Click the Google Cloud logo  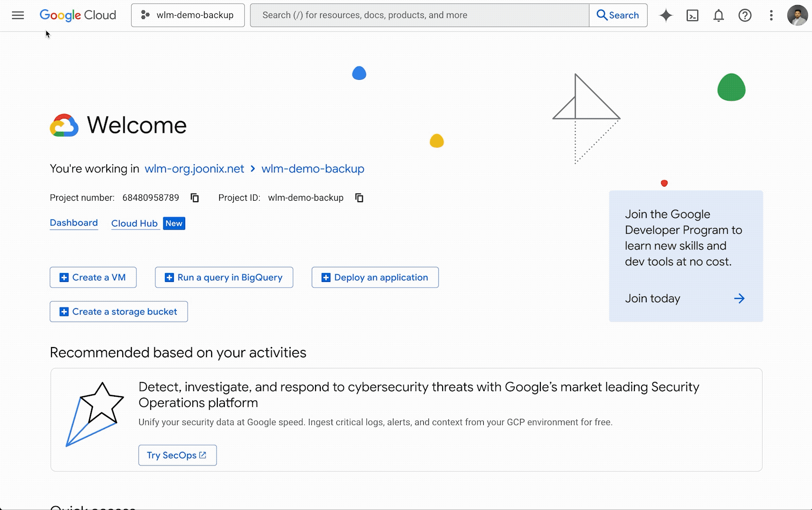[77, 15]
